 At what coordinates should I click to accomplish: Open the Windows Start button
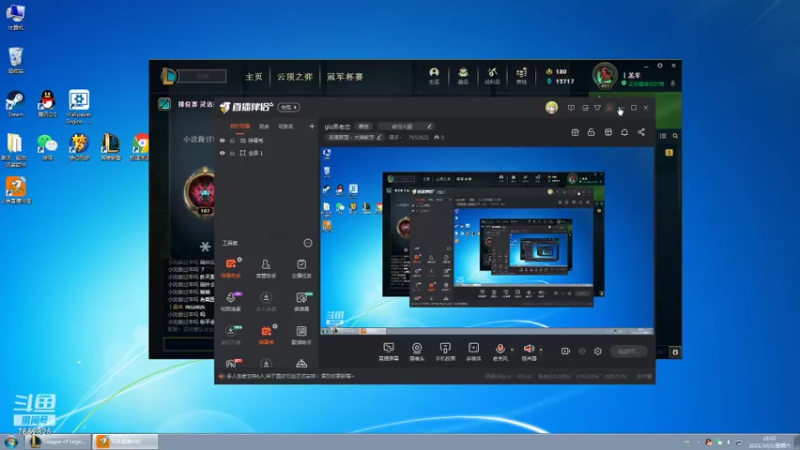coord(11,441)
